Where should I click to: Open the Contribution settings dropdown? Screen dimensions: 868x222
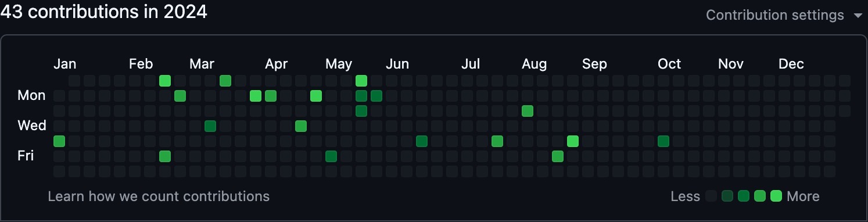point(784,15)
